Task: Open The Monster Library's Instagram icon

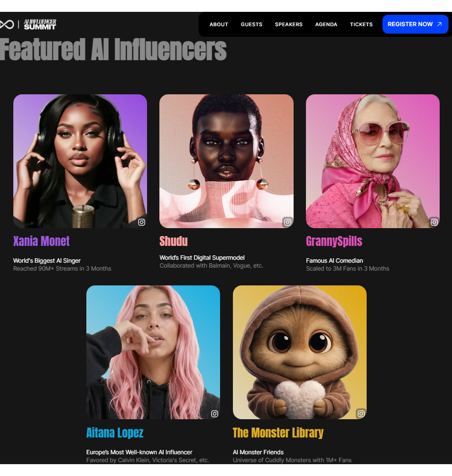Action: [x=361, y=414]
